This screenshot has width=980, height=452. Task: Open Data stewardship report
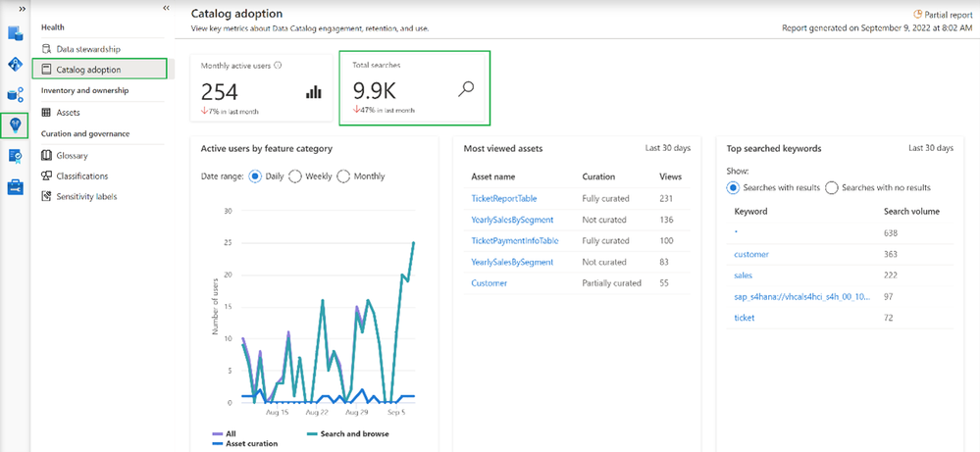pos(88,49)
